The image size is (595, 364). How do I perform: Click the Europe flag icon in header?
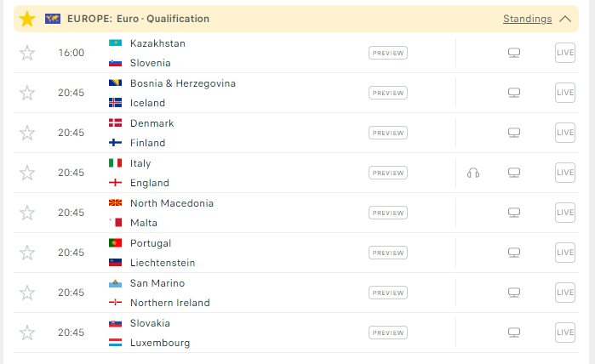(53, 19)
